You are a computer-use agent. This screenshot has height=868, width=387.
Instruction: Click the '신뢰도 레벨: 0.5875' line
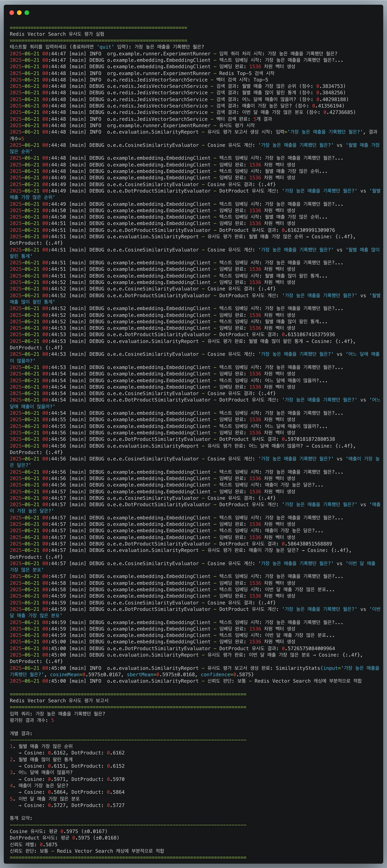[x=33, y=844]
